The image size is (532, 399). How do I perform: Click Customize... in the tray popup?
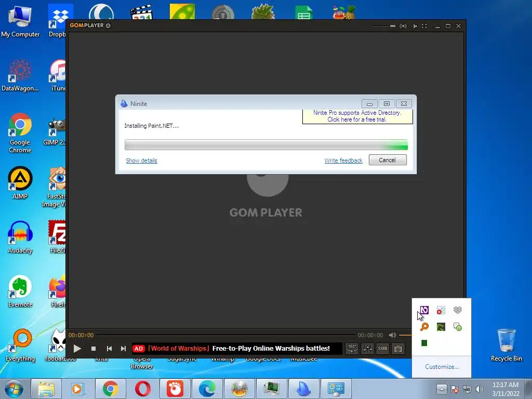[442, 367]
